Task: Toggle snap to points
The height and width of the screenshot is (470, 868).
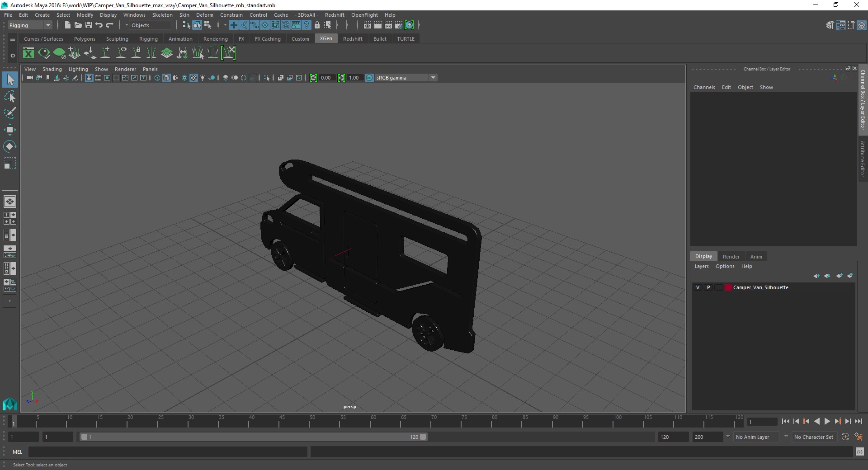Action: click(255, 25)
